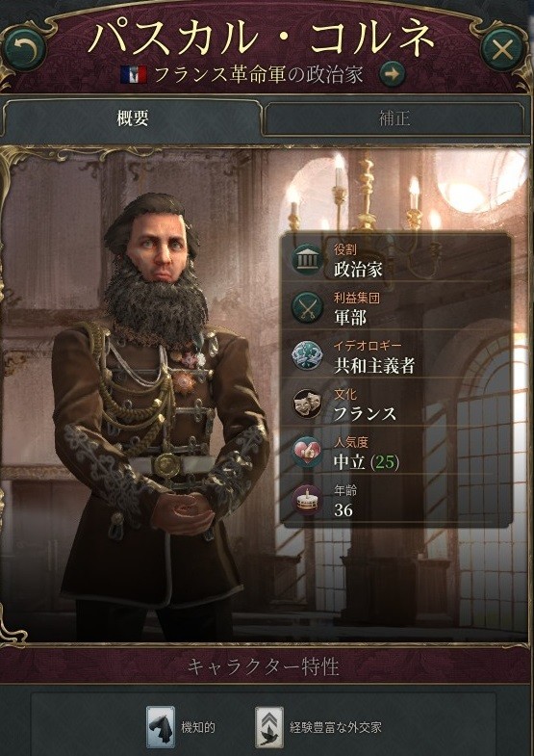Open the 補正 tab
Viewport: 534px width, 756px height.
[x=394, y=118]
